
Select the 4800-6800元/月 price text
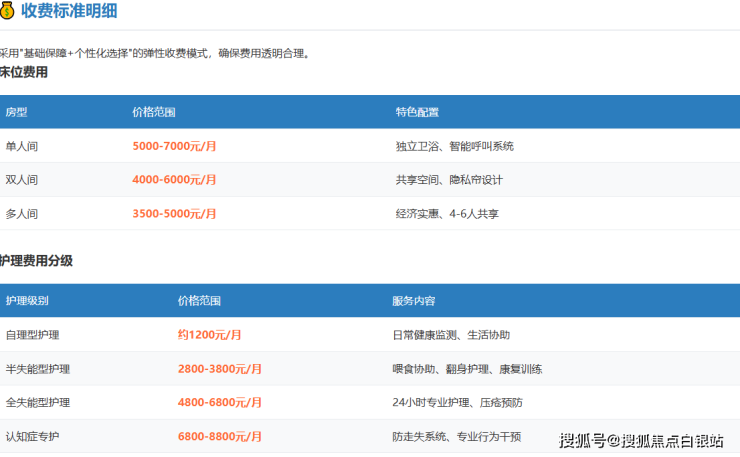pos(220,403)
